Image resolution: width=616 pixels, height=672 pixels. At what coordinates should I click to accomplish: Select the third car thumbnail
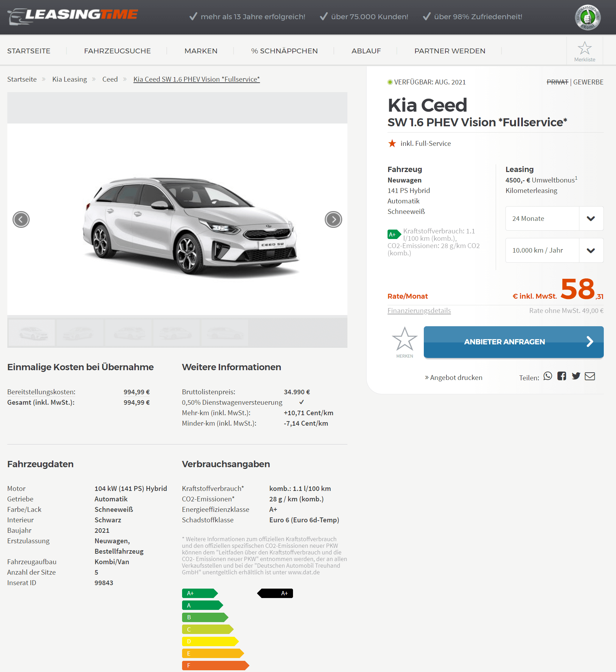coord(128,333)
